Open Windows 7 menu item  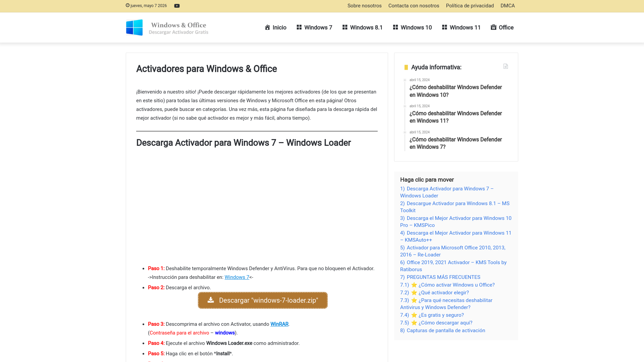pos(314,27)
